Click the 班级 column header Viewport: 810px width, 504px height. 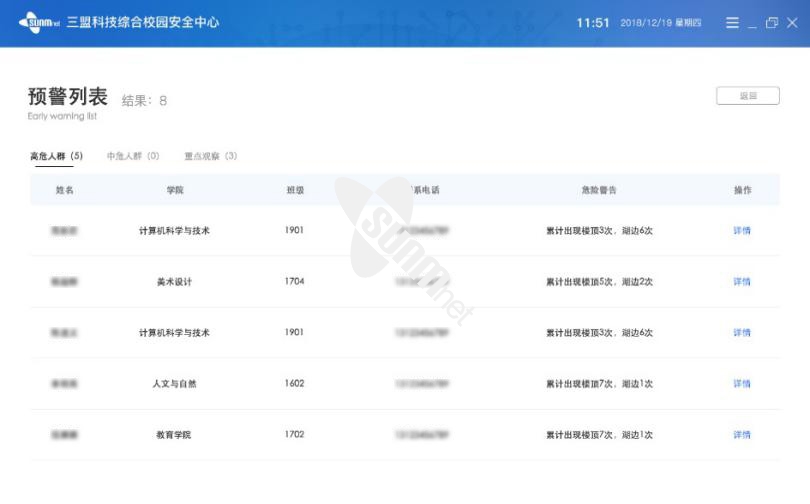[295, 190]
